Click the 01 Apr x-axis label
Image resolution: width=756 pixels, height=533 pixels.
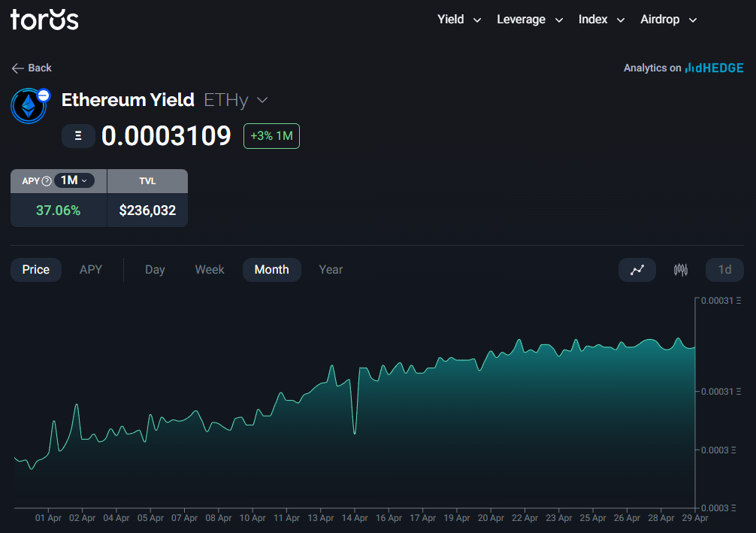click(48, 518)
